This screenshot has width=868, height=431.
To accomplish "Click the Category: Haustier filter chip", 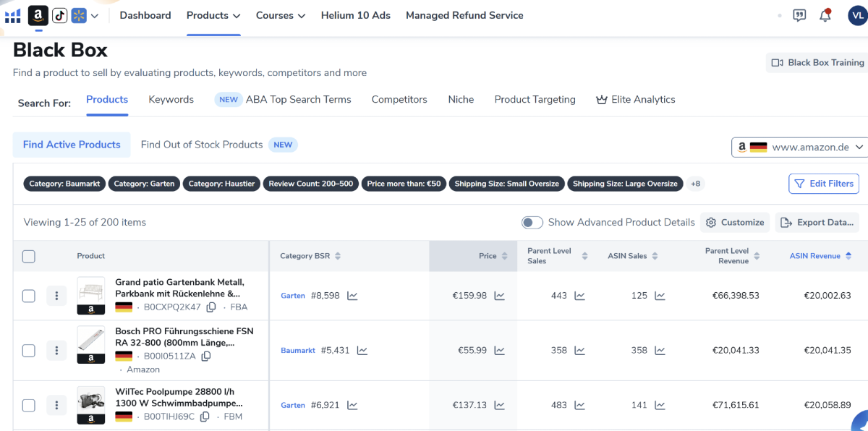I will (221, 184).
